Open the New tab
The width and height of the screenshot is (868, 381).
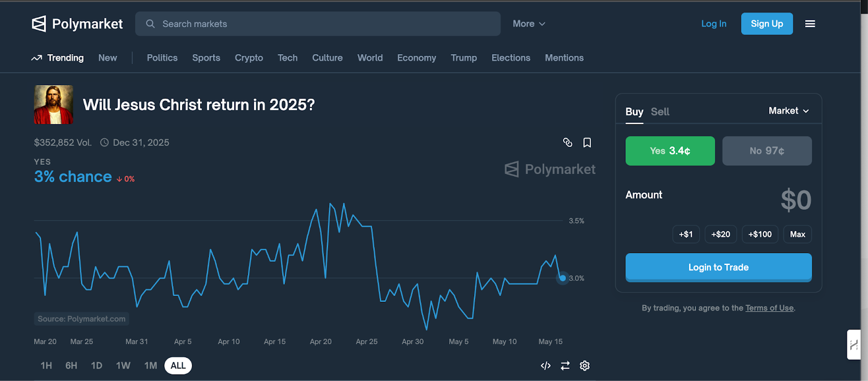107,58
